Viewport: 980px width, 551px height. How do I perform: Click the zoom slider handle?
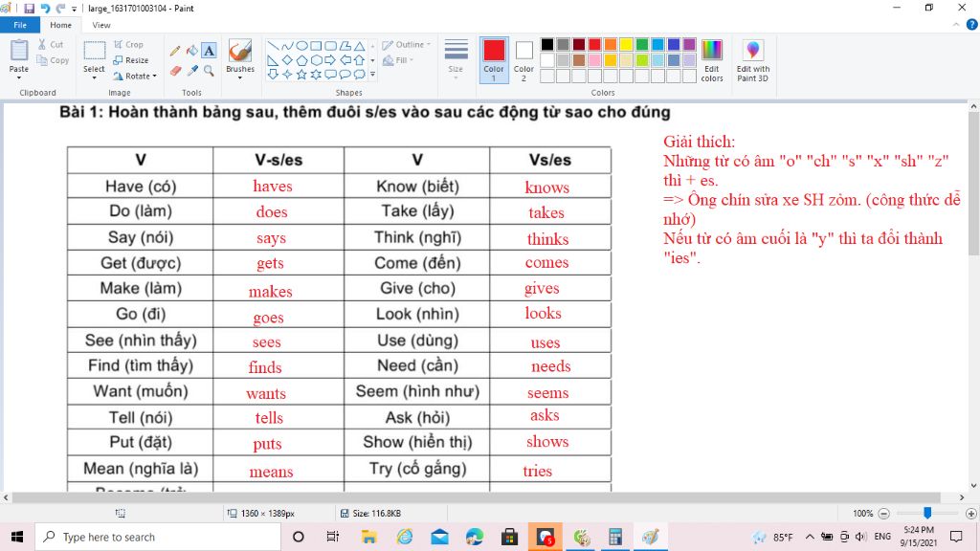tap(927, 513)
